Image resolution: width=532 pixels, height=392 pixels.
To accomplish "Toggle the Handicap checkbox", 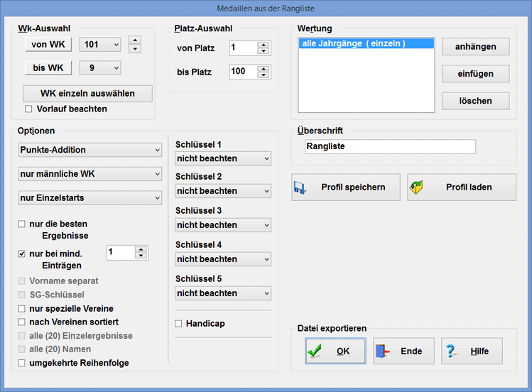I will point(179,324).
